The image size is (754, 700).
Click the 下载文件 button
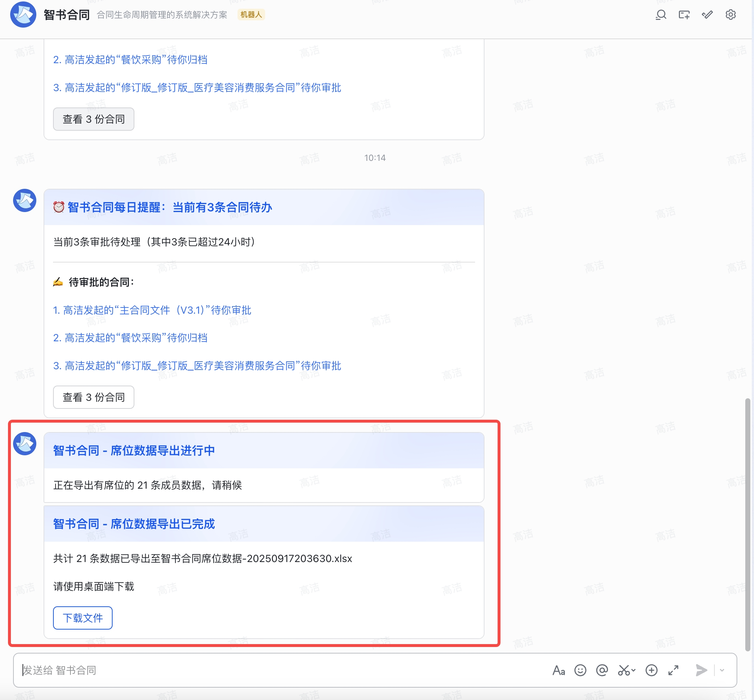pyautogui.click(x=82, y=618)
